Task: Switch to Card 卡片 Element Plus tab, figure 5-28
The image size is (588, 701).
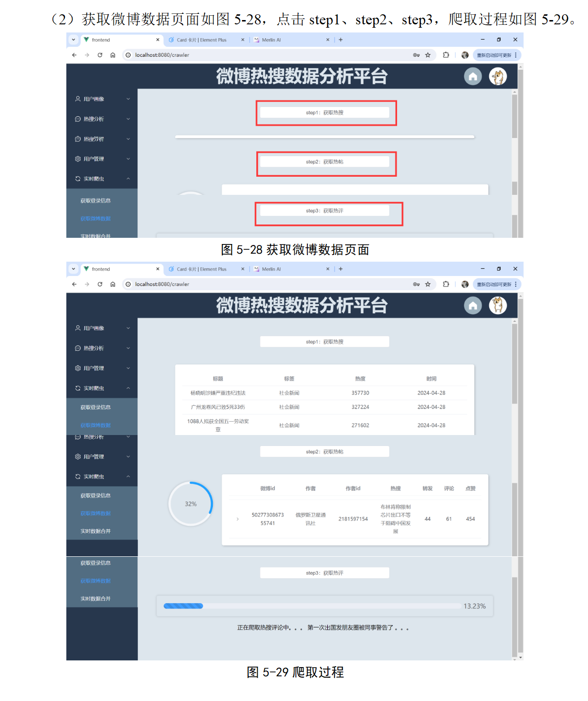Action: pyautogui.click(x=206, y=40)
